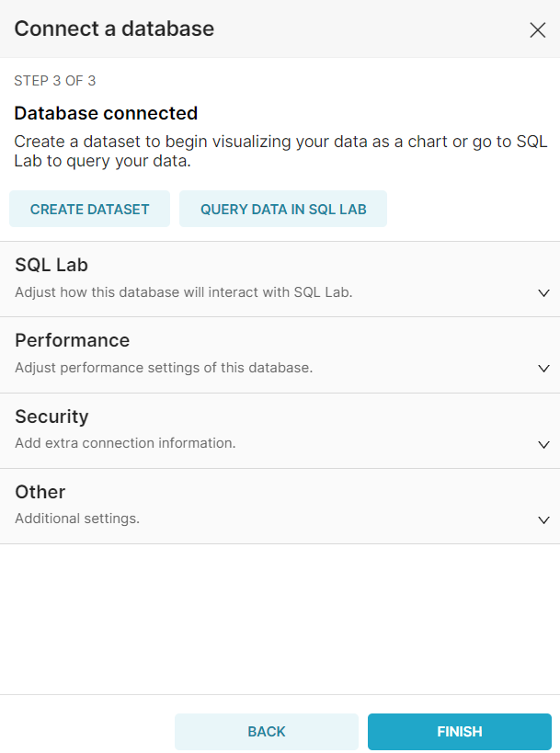Click the Security section heading
This screenshot has height=753, width=560.
tap(51, 416)
